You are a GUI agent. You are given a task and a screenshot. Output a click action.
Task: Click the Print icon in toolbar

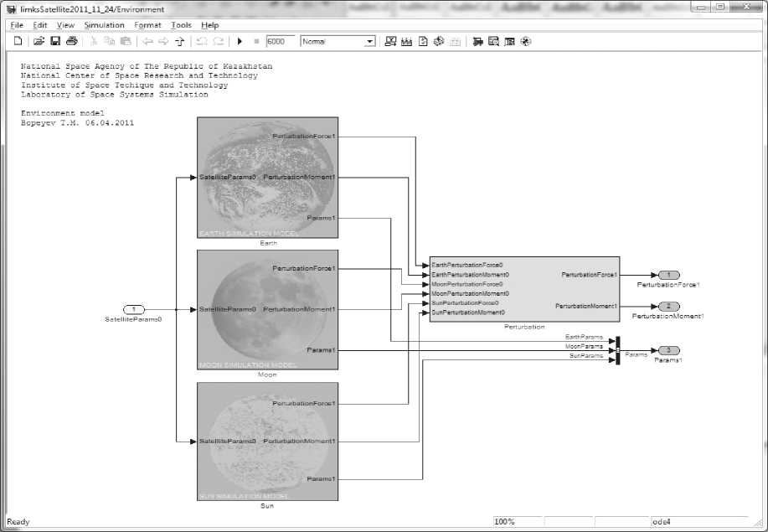(x=72, y=41)
